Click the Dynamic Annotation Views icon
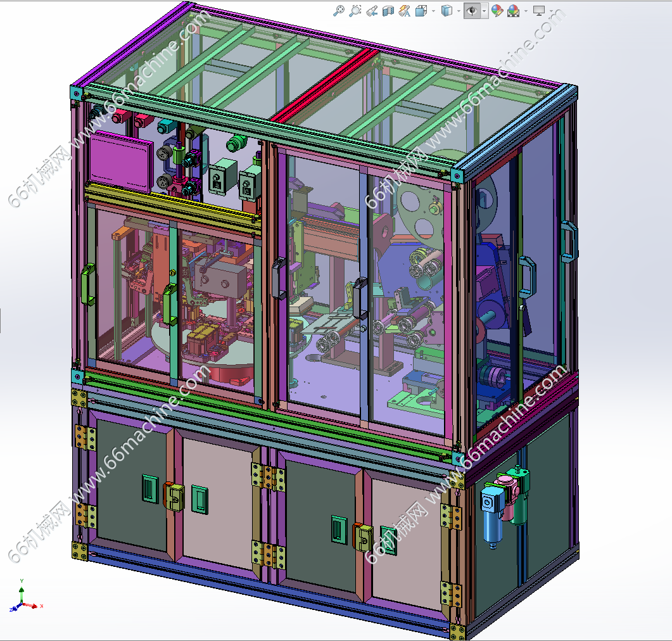This screenshot has height=641, width=672. click(x=405, y=11)
